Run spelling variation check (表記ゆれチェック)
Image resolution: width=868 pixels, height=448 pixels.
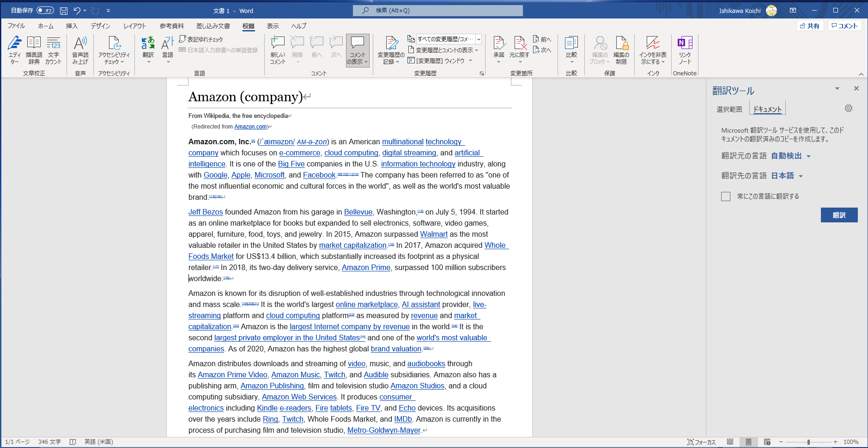[x=201, y=39]
